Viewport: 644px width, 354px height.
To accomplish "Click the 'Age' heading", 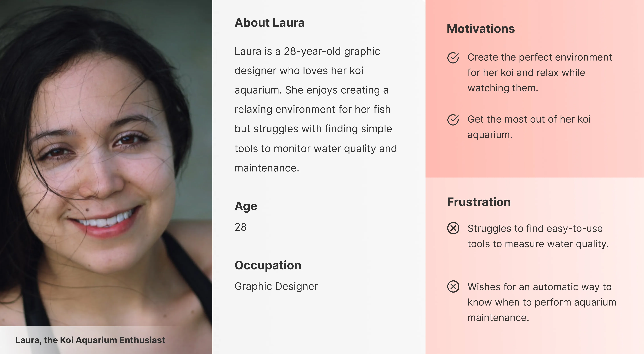I will pyautogui.click(x=246, y=206).
